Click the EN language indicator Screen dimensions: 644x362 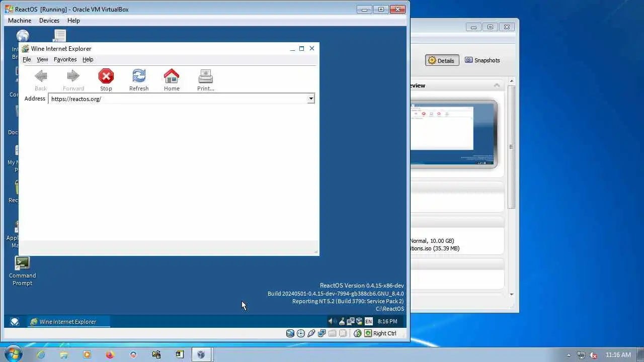369,321
